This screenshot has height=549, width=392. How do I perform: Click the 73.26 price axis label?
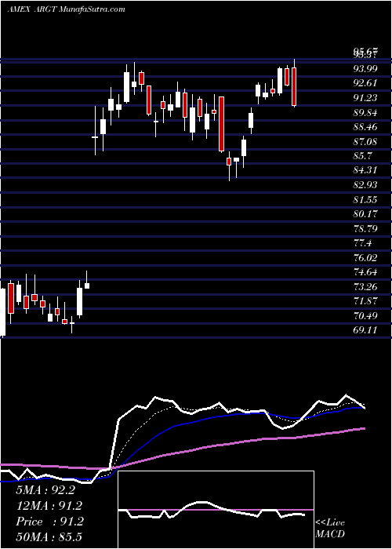click(x=365, y=287)
